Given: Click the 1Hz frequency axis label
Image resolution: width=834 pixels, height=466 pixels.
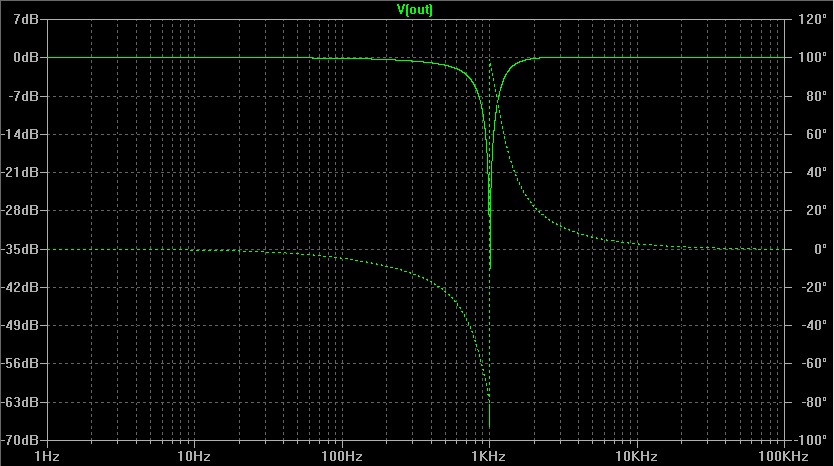Looking at the screenshot, I should tap(47, 456).
